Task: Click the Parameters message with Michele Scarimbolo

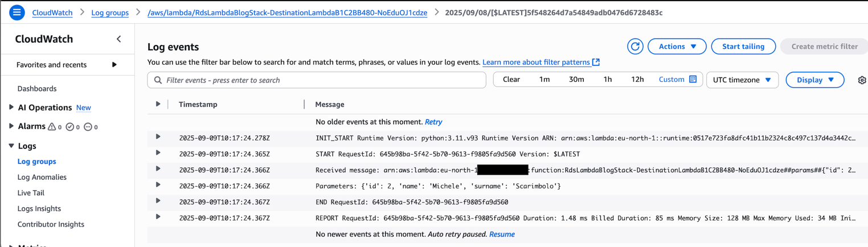Action: coord(438,186)
